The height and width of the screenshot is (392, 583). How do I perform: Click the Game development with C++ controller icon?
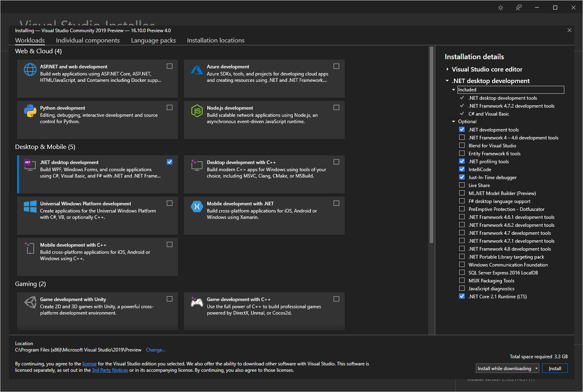click(197, 302)
